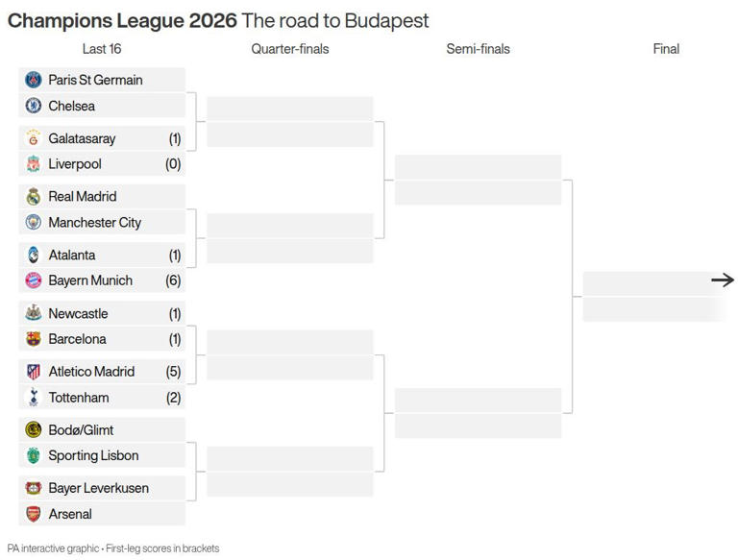This screenshot has height=560, width=738.
Task: Click the Bayern Munich club crest
Action: pyautogui.click(x=34, y=280)
